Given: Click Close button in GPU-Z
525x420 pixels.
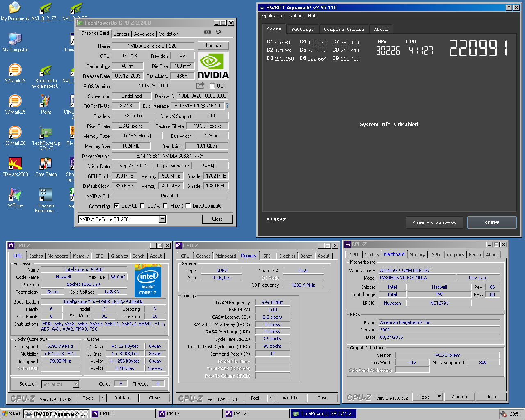Looking at the screenshot, I should [x=217, y=219].
